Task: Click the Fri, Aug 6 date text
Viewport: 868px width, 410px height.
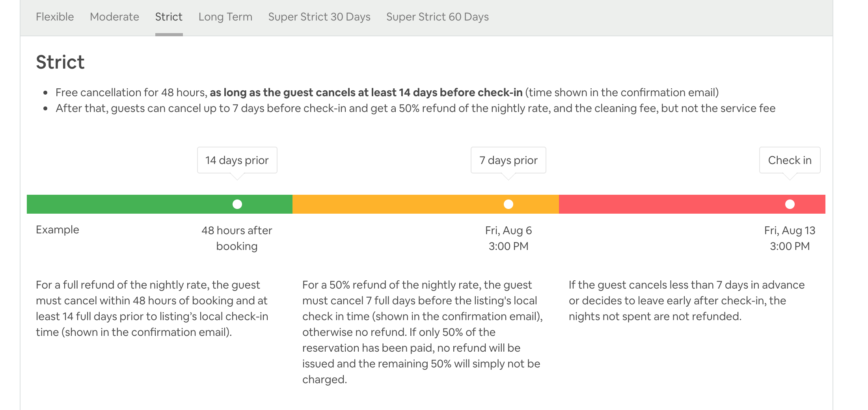Action: [x=508, y=231]
